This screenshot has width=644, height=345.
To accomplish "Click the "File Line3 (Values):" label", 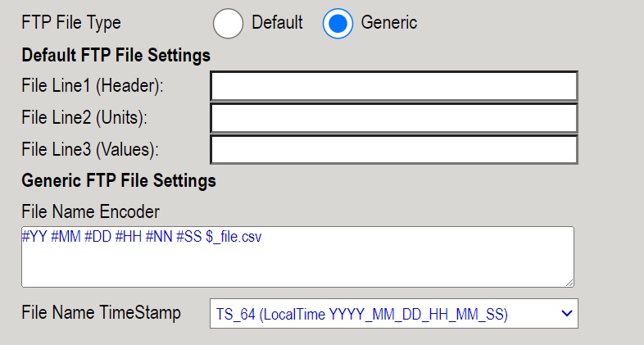I will (x=89, y=149).
